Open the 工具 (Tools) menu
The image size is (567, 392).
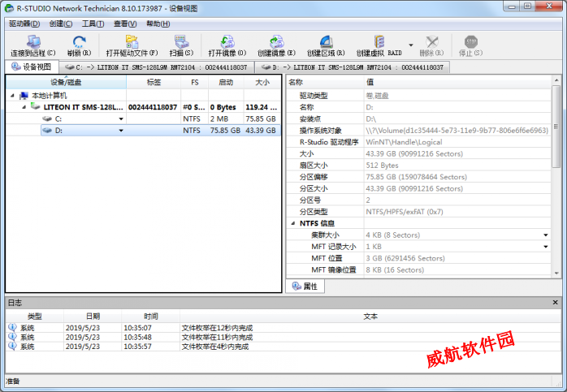point(93,24)
